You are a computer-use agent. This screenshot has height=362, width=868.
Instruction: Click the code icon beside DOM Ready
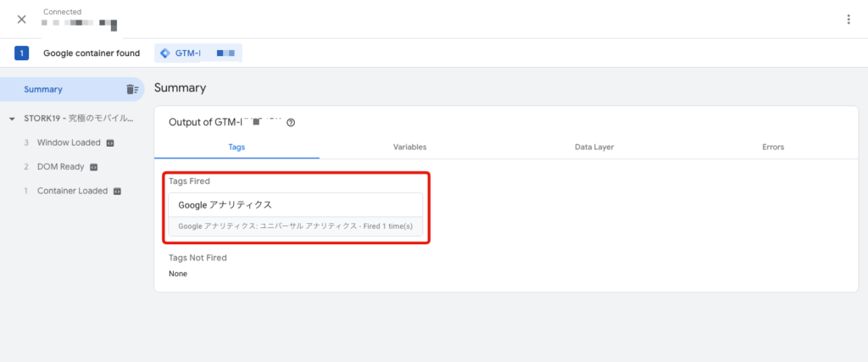click(93, 167)
